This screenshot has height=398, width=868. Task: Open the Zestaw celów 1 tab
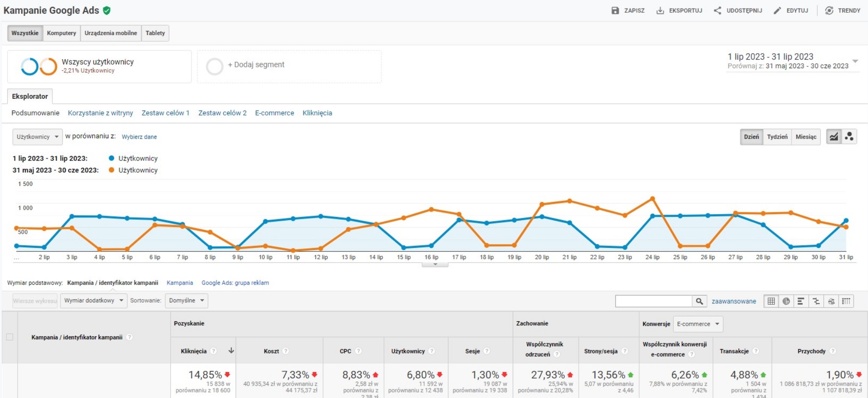coord(165,113)
